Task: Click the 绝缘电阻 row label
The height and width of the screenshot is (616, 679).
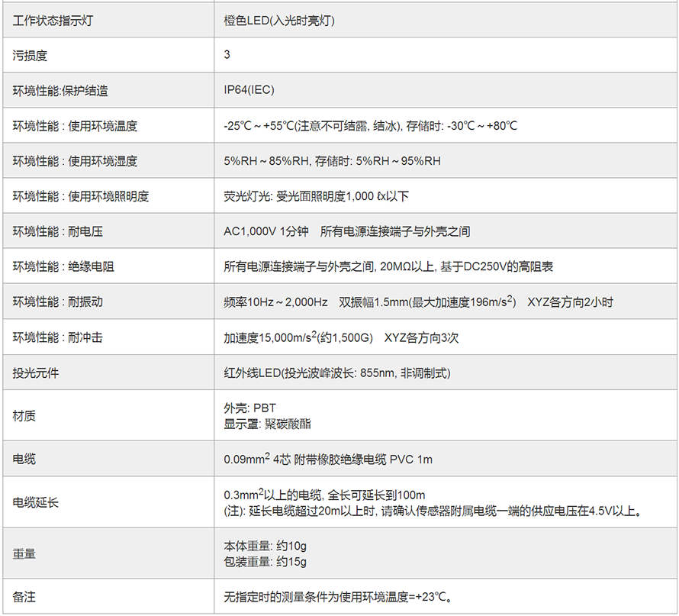Action: (x=64, y=266)
